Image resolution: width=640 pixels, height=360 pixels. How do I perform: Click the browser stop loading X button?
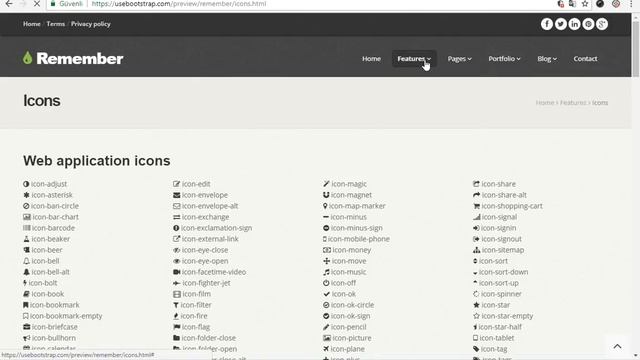click(x=37, y=4)
